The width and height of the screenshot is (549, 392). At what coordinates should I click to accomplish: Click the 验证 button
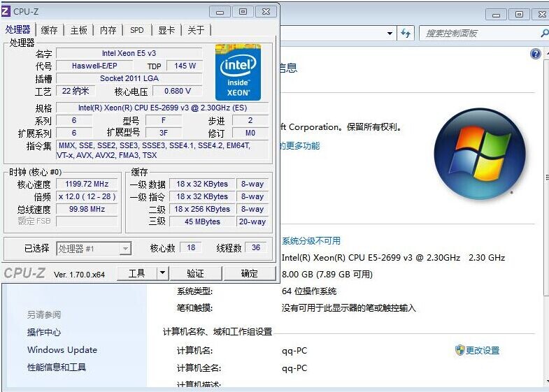click(x=195, y=273)
